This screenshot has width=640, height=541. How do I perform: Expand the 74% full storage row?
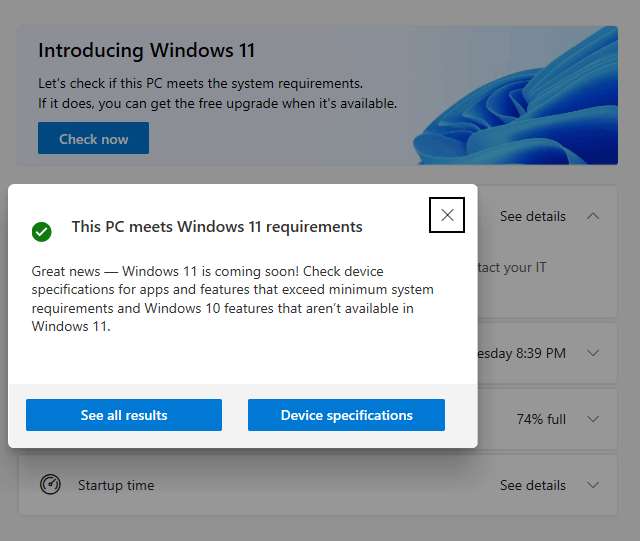click(x=593, y=419)
